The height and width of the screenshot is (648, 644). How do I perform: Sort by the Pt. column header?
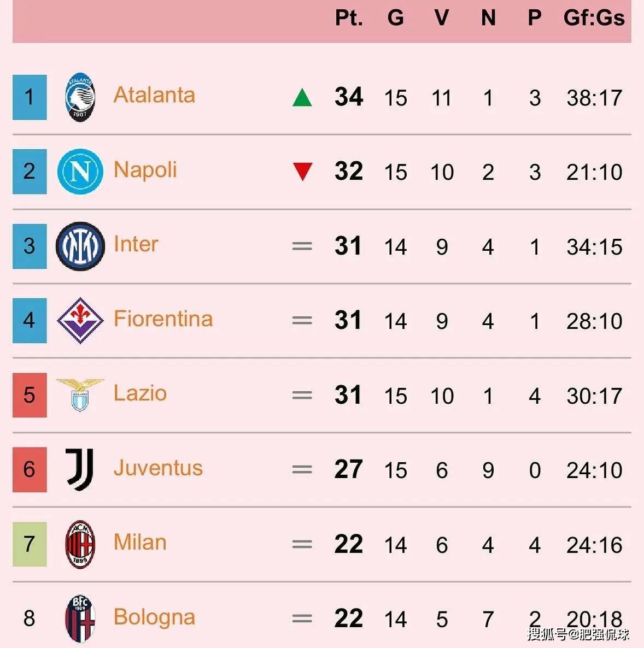349,18
